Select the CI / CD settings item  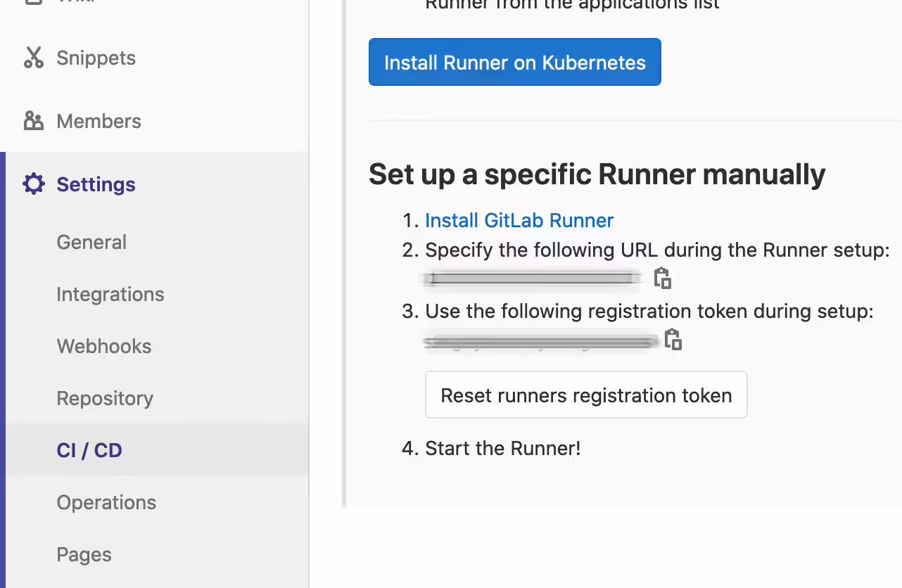click(x=89, y=450)
